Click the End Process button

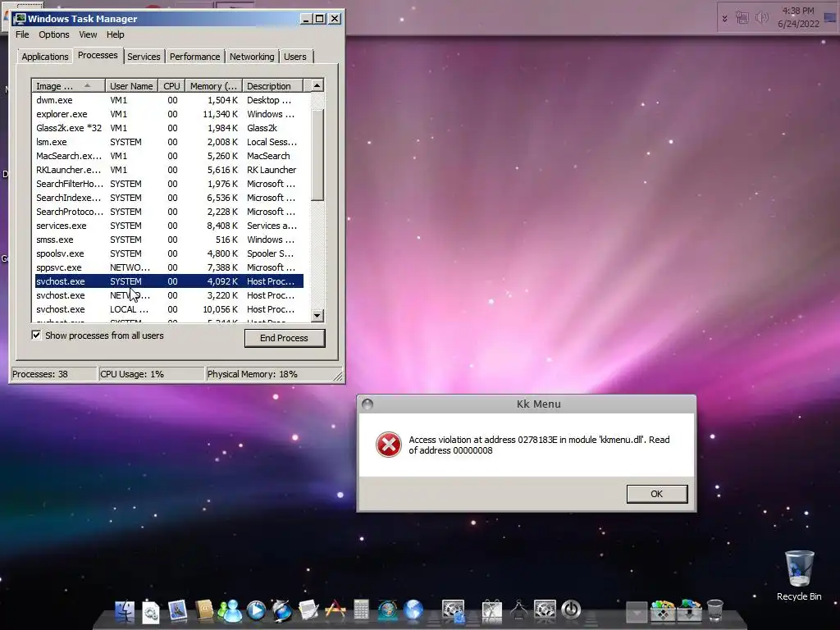click(x=285, y=338)
